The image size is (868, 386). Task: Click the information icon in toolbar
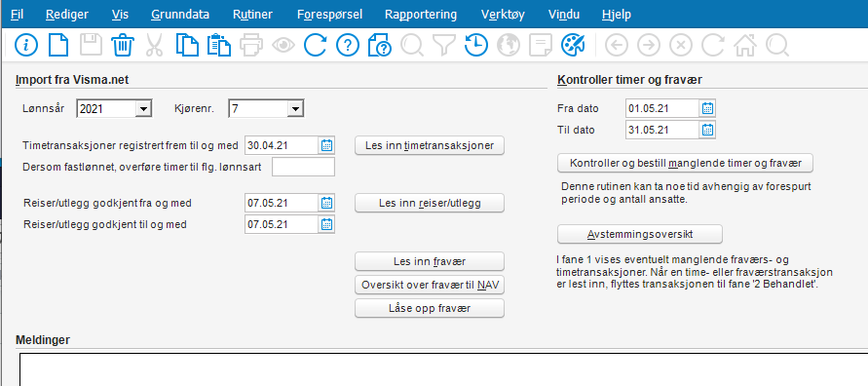click(26, 45)
